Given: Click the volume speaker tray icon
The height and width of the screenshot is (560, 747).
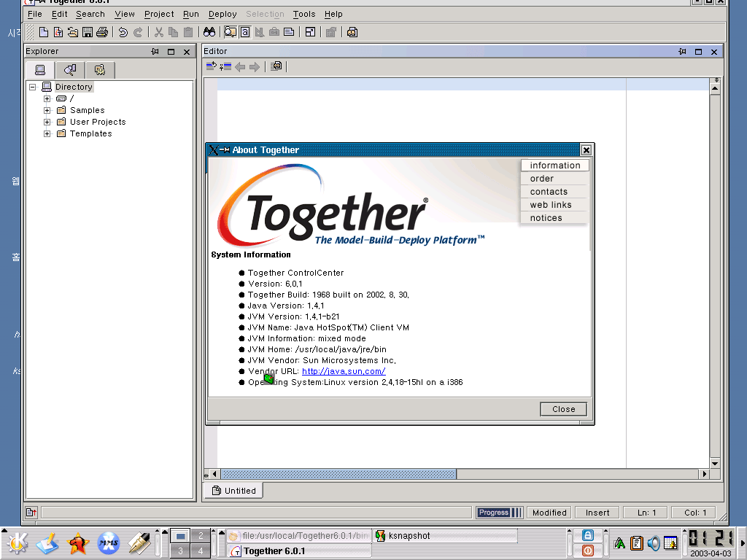Looking at the screenshot, I should pos(653,542).
